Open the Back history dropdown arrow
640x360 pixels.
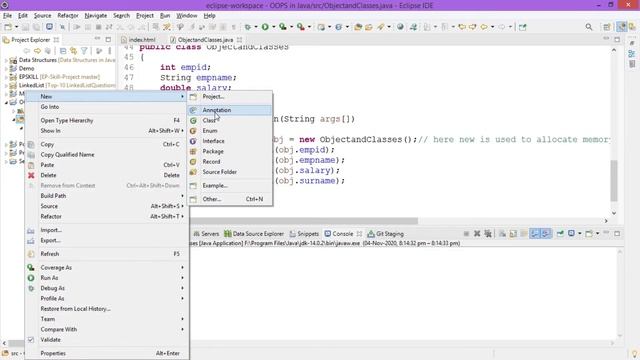[x=492, y=27]
